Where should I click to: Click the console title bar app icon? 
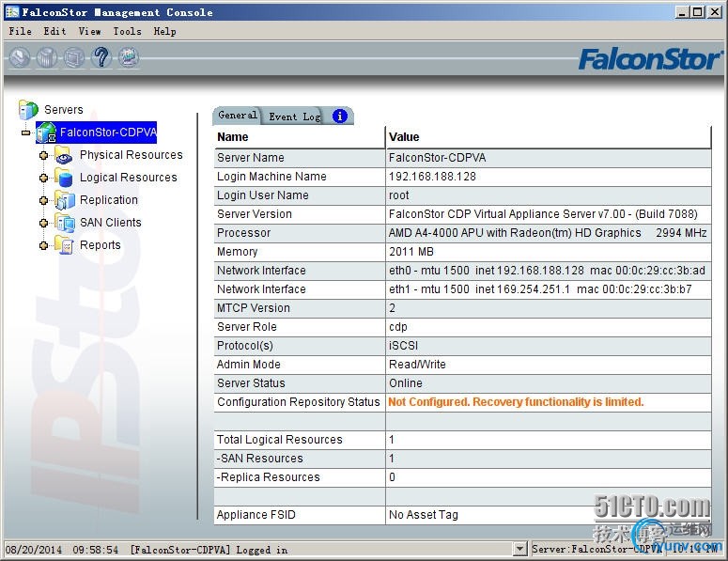point(12,12)
